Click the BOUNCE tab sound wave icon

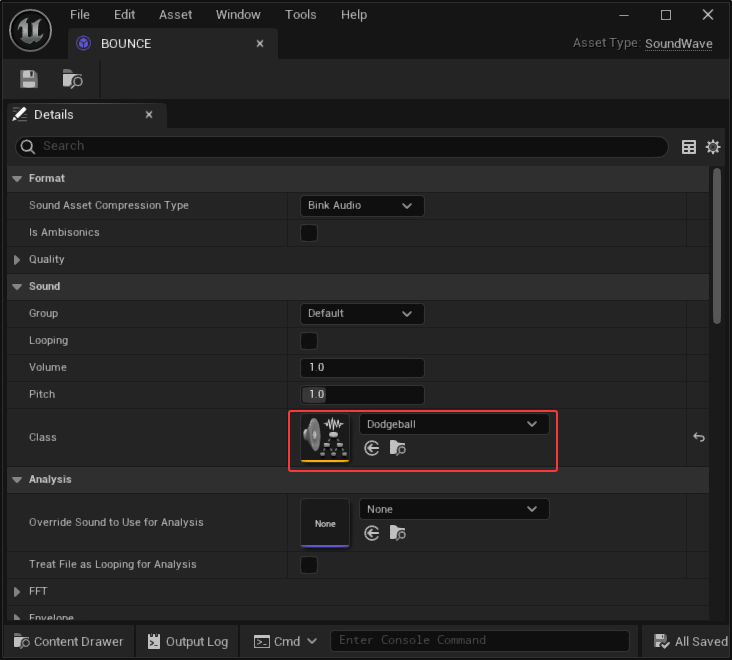84,43
